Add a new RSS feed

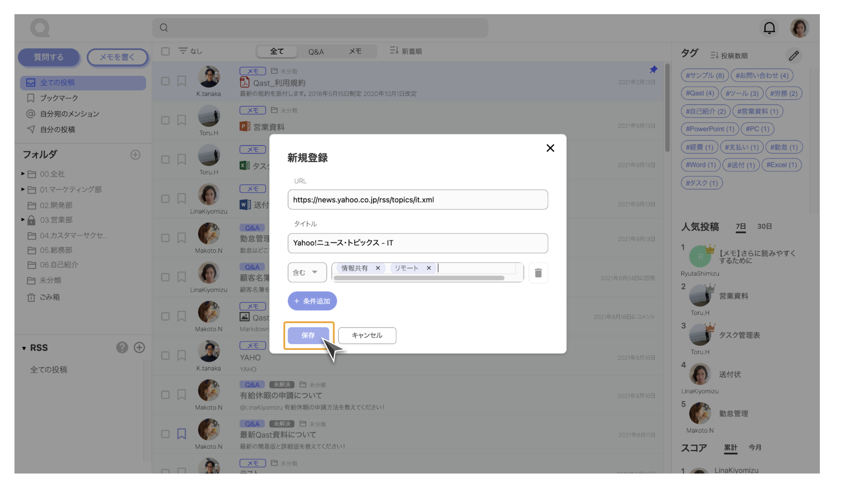[x=139, y=348]
